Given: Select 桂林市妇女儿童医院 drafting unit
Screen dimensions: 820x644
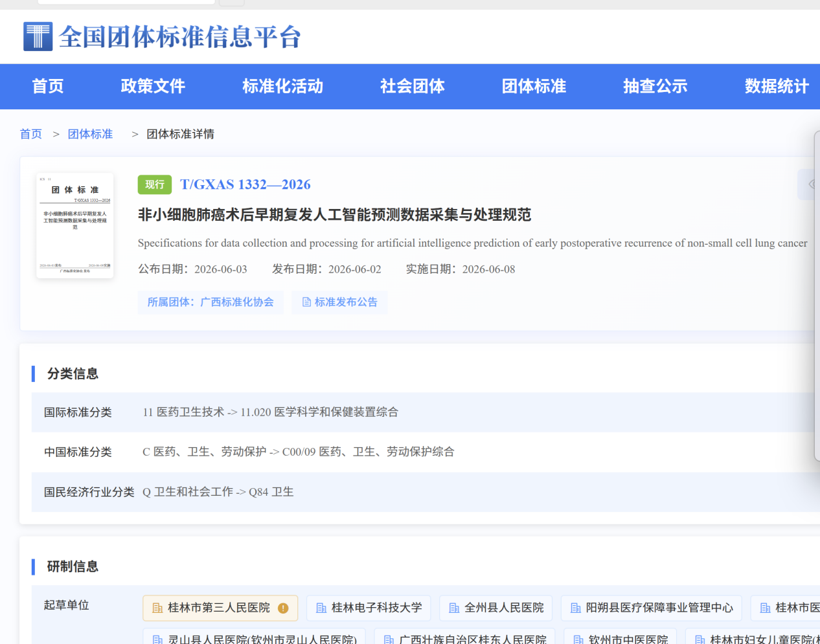Looking at the screenshot, I should (x=753, y=637).
